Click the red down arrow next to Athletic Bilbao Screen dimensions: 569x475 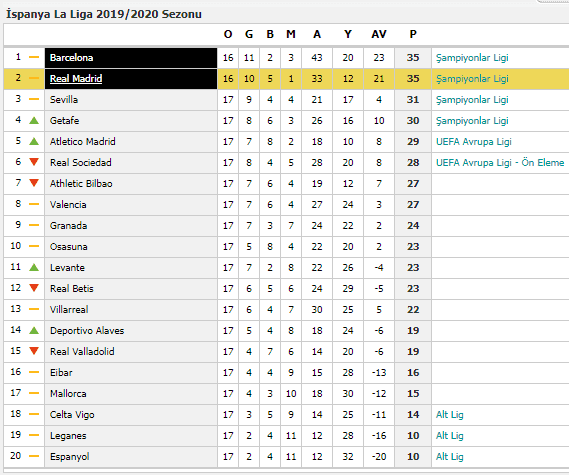click(x=34, y=183)
